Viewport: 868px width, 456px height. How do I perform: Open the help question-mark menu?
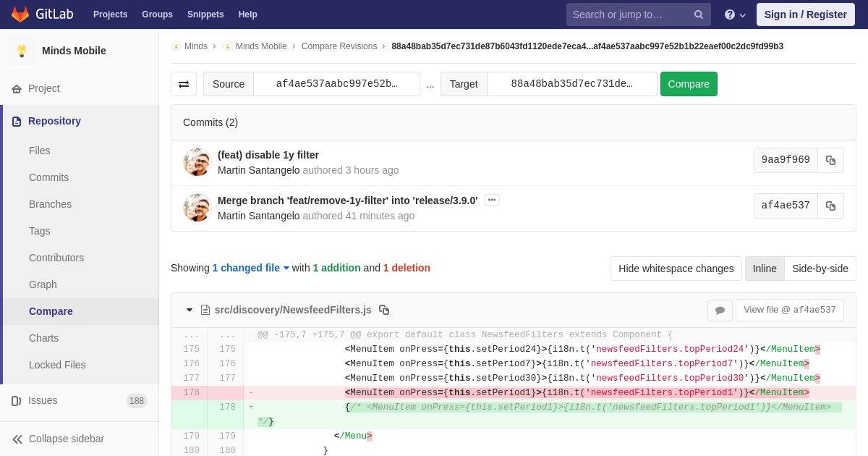pyautogui.click(x=735, y=14)
